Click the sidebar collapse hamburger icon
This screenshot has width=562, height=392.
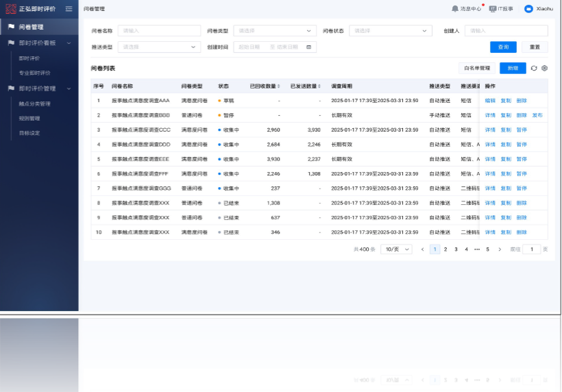[69, 9]
